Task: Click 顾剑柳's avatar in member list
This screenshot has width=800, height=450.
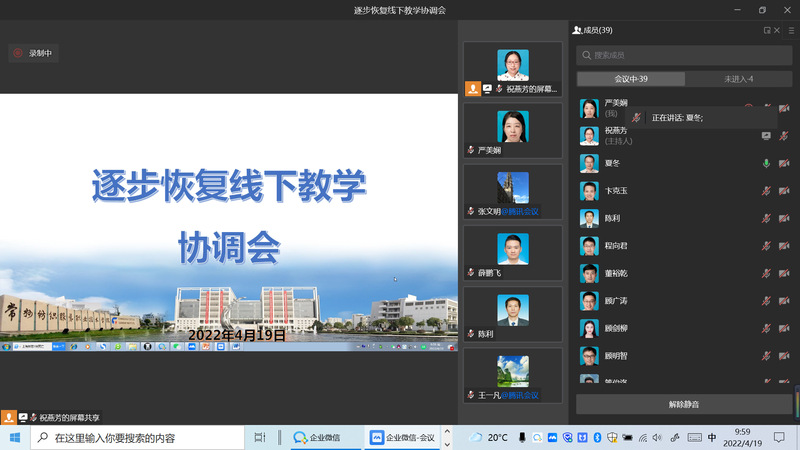Action: tap(589, 328)
